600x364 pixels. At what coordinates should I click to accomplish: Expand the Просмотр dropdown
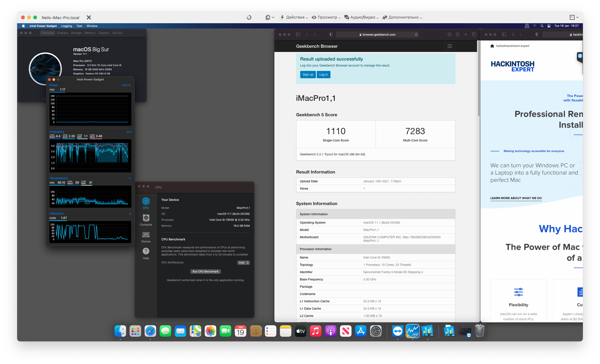[326, 17]
